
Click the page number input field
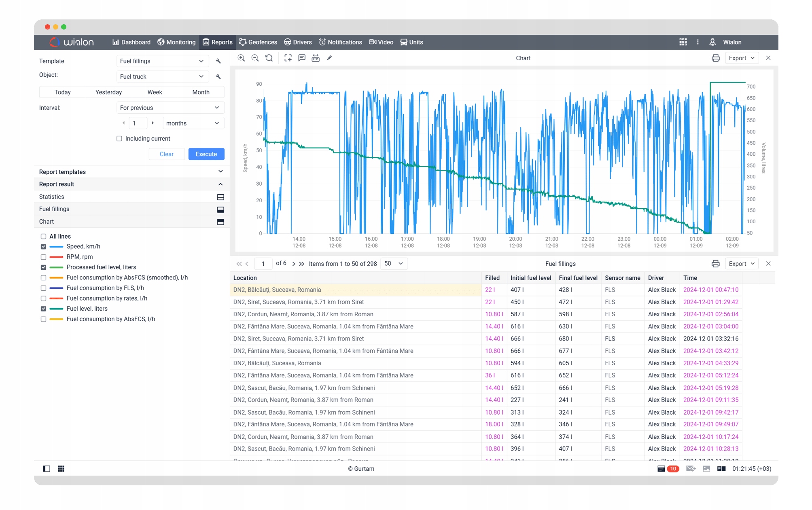coord(263,264)
